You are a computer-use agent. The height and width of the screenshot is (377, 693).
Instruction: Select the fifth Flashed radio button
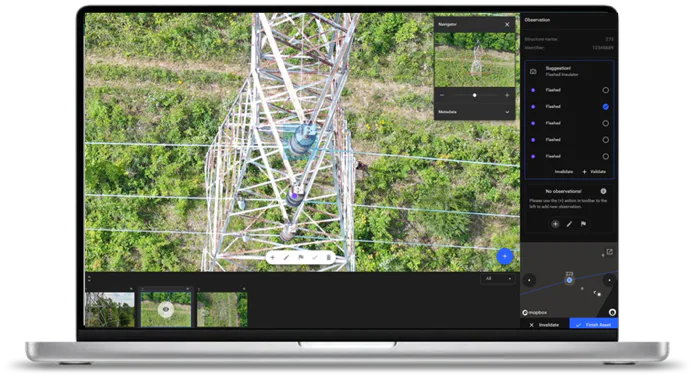point(605,156)
